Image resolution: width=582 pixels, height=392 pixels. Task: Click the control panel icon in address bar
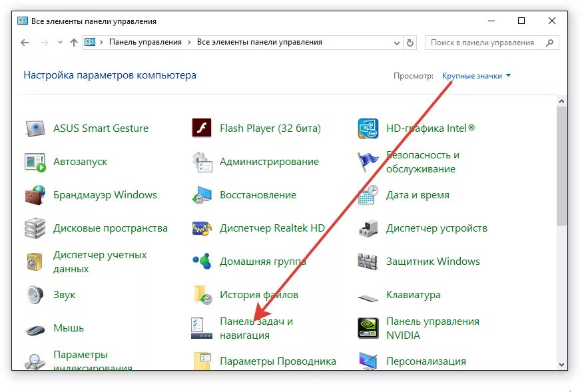click(x=90, y=43)
